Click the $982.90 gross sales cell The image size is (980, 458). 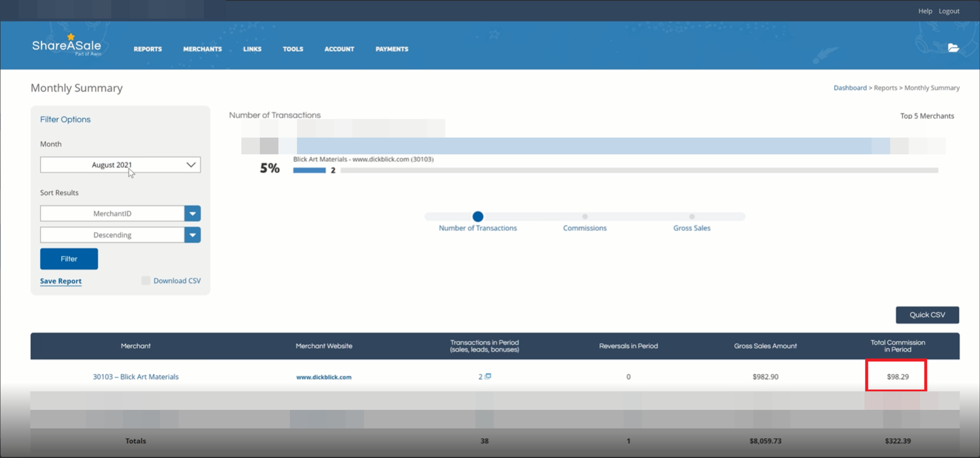pos(765,377)
